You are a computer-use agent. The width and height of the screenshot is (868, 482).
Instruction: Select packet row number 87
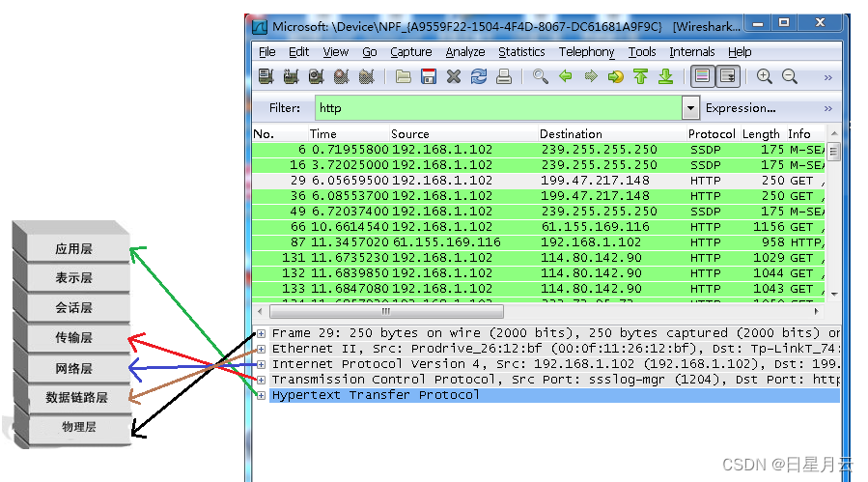[539, 242]
